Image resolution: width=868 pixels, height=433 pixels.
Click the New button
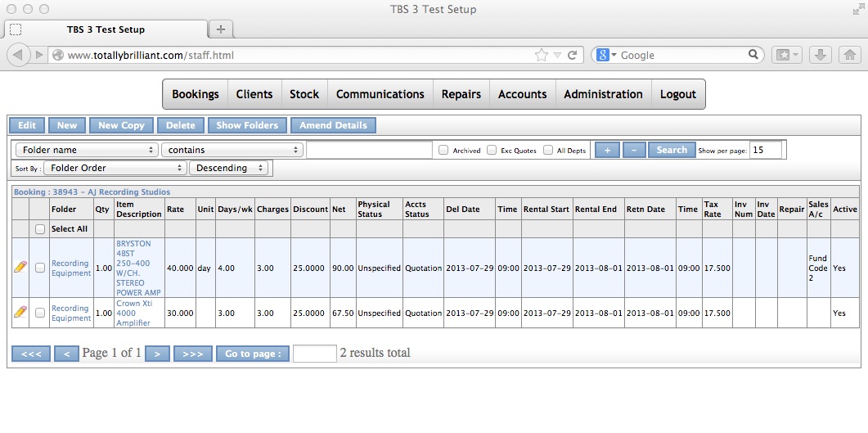67,125
